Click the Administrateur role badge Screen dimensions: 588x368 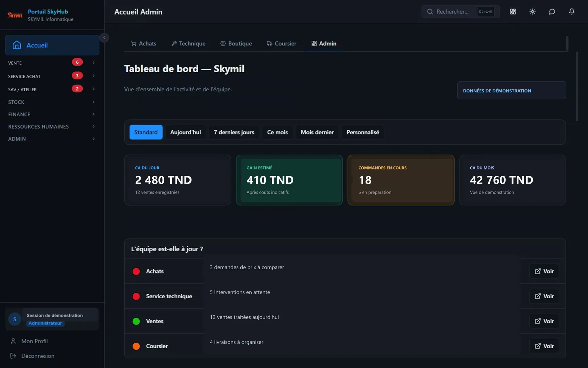pos(45,323)
